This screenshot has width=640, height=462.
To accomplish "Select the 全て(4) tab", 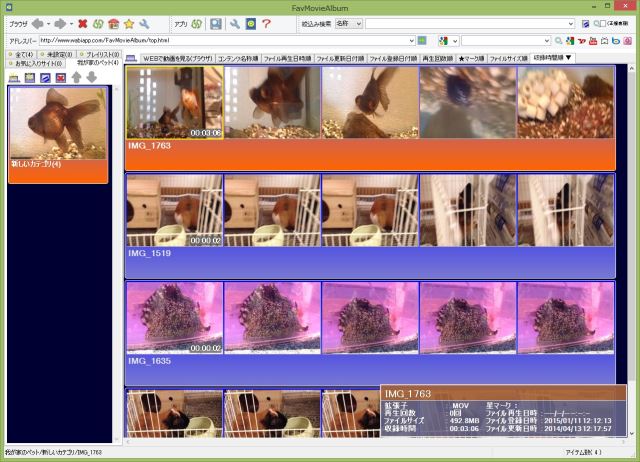I will point(21,54).
